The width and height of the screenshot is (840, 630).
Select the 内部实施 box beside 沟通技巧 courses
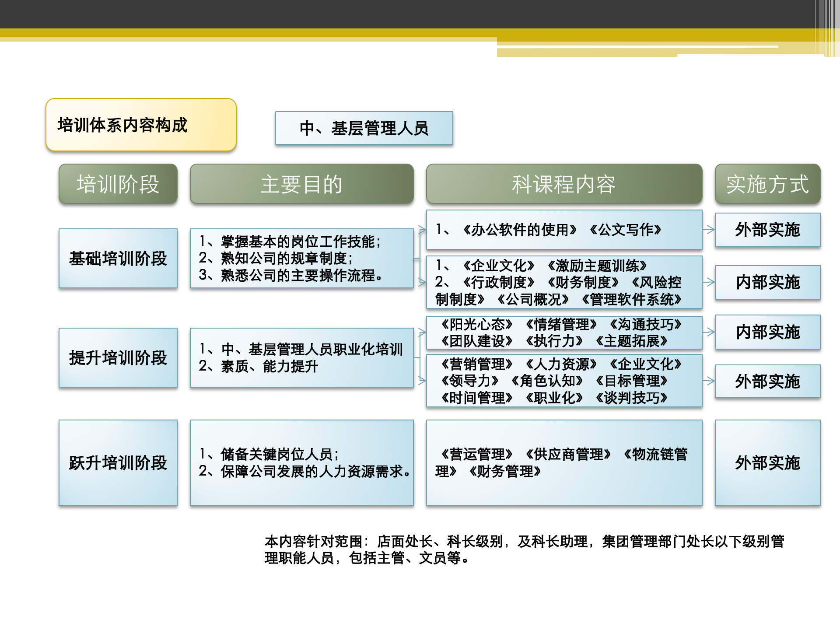pyautogui.click(x=768, y=332)
